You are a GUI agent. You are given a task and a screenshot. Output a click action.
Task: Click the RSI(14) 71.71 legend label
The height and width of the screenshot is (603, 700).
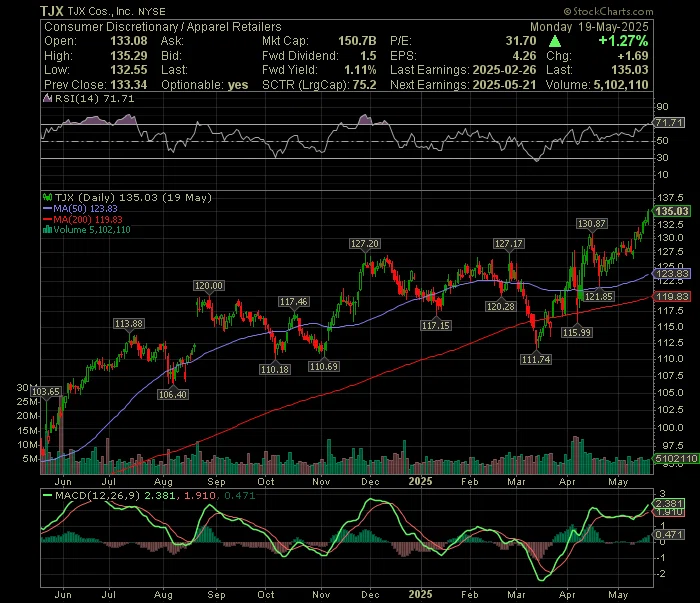pyautogui.click(x=94, y=99)
